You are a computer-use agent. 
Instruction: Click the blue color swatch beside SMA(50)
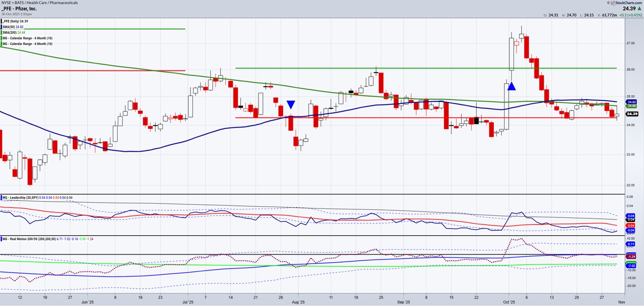pyautogui.click(x=2, y=27)
